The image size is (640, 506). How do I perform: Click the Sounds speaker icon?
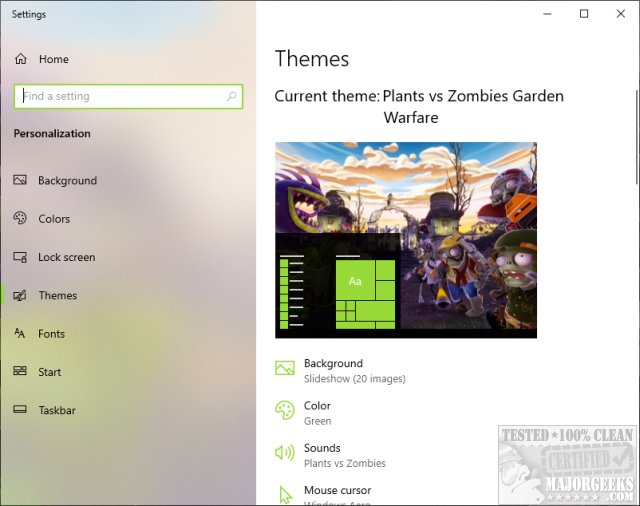[x=285, y=453]
